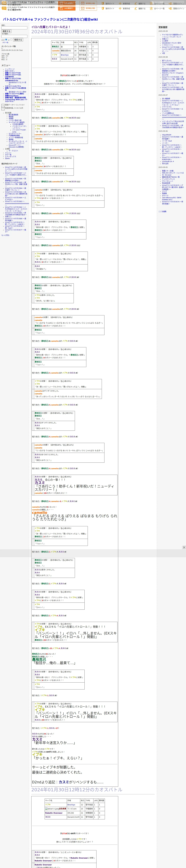Open ゾンビ(崩壊3rd) in update history
186x868 pixels.
click(168, 113)
